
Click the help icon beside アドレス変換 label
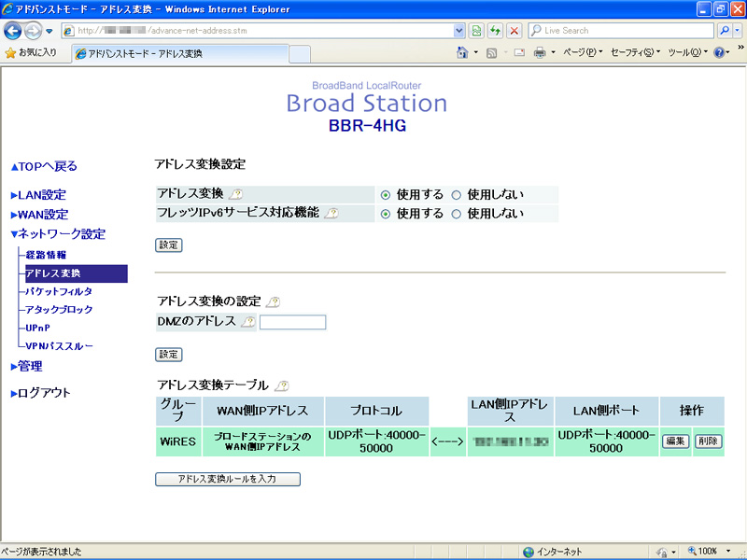coord(236,194)
